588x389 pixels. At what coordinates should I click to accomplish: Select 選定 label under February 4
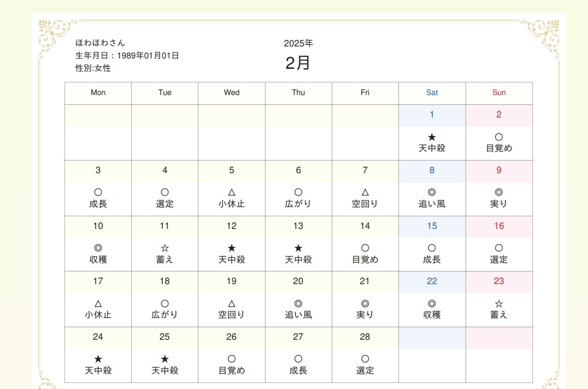pyautogui.click(x=165, y=204)
